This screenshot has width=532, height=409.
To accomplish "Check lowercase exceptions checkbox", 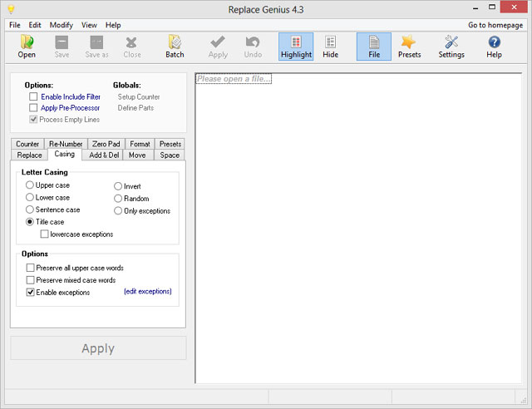I will point(44,234).
